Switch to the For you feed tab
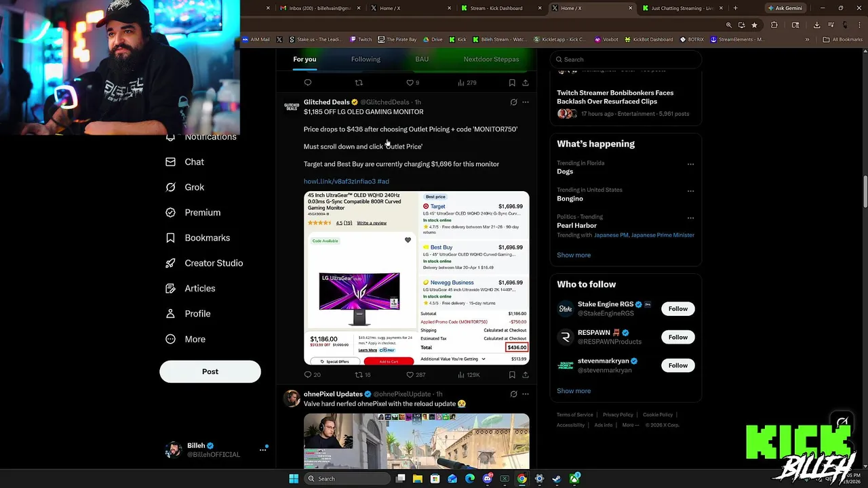This screenshot has width=868, height=488. [304, 59]
